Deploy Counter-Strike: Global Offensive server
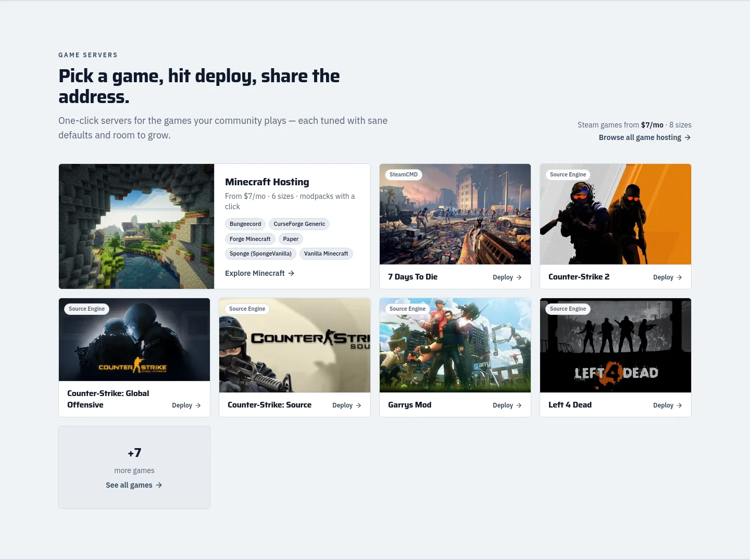The width and height of the screenshot is (750, 560). pyautogui.click(x=186, y=405)
